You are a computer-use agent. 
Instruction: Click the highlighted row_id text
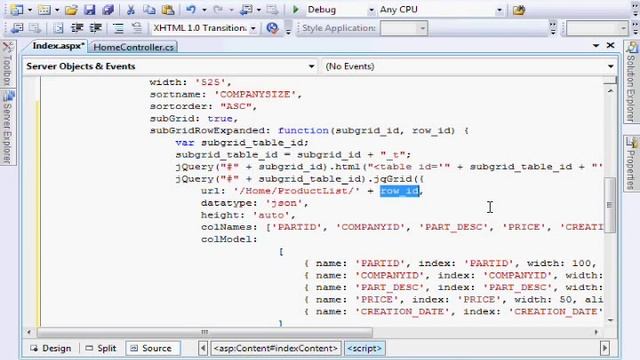400,191
